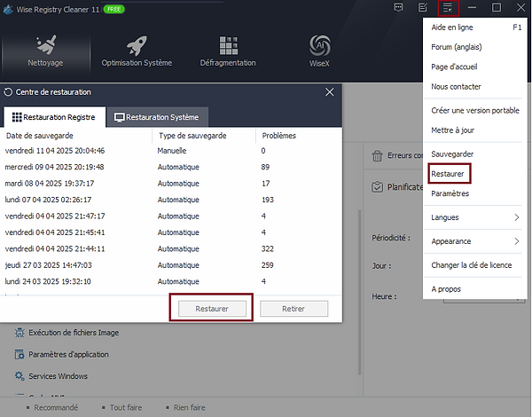Click the 259 problems value
Viewport: 532px width, 417px height.
tap(268, 265)
